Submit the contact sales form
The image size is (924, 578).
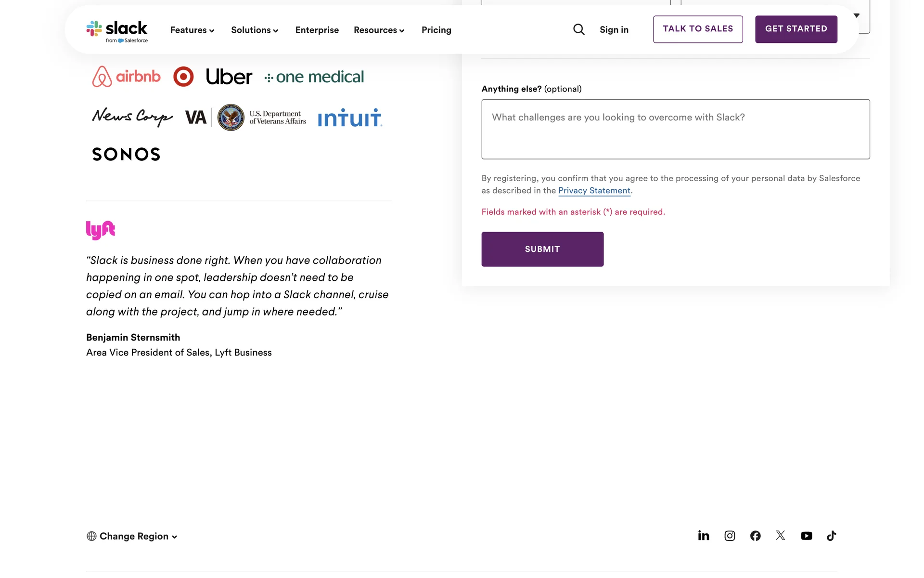[542, 249]
